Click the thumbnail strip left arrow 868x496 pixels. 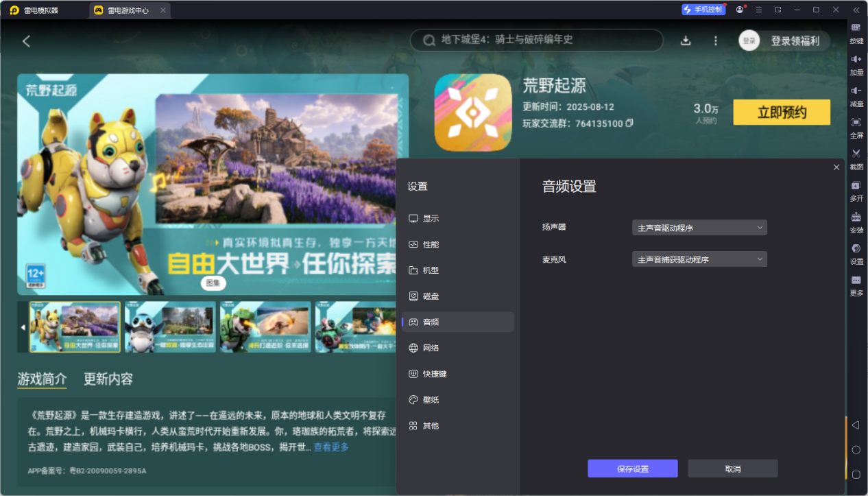(x=23, y=327)
